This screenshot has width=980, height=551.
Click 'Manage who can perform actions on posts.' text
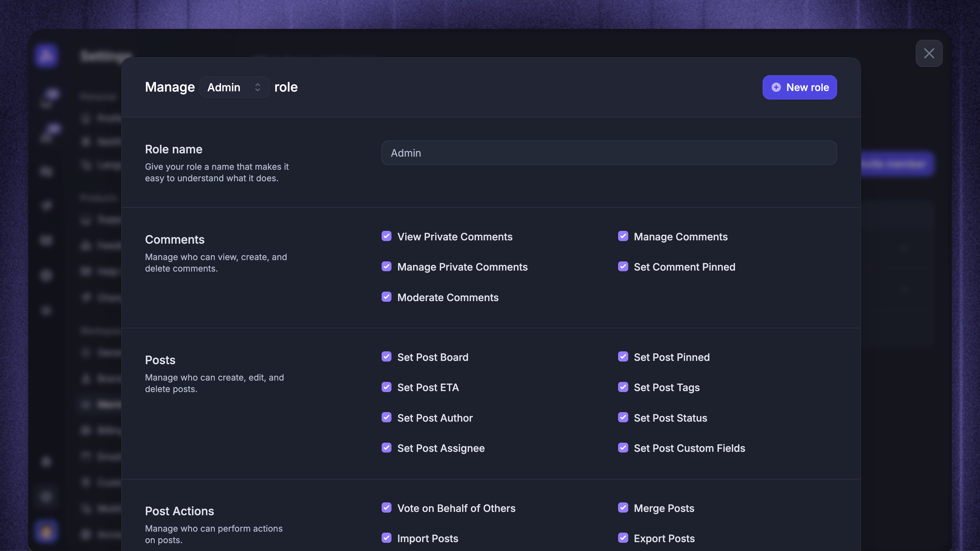[x=214, y=534]
